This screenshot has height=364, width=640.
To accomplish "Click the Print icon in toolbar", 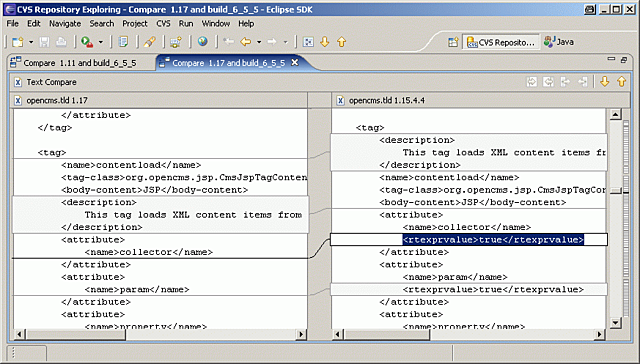I will click(61, 42).
